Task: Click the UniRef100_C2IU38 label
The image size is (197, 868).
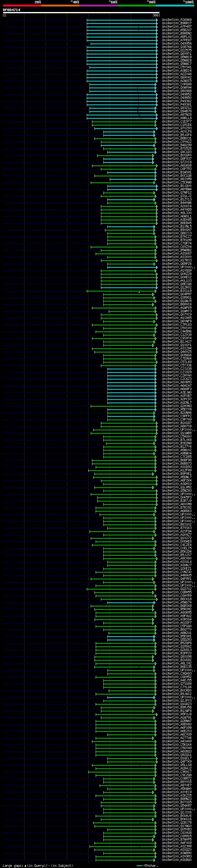Action: click(177, 369)
